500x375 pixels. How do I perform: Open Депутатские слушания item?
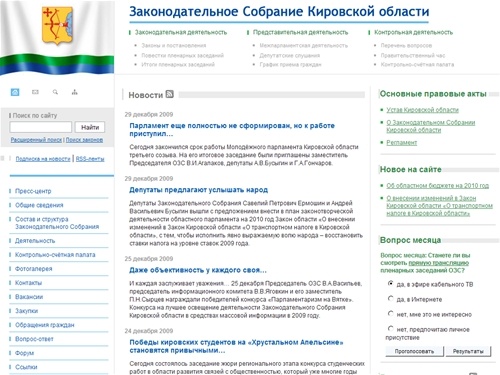point(289,55)
